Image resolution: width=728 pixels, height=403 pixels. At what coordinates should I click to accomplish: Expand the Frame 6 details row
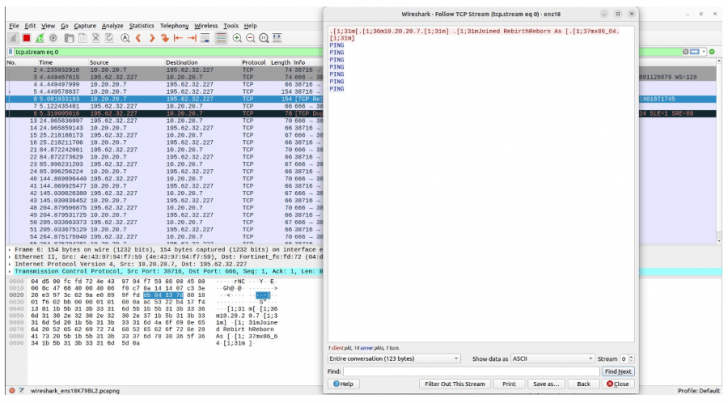point(10,250)
